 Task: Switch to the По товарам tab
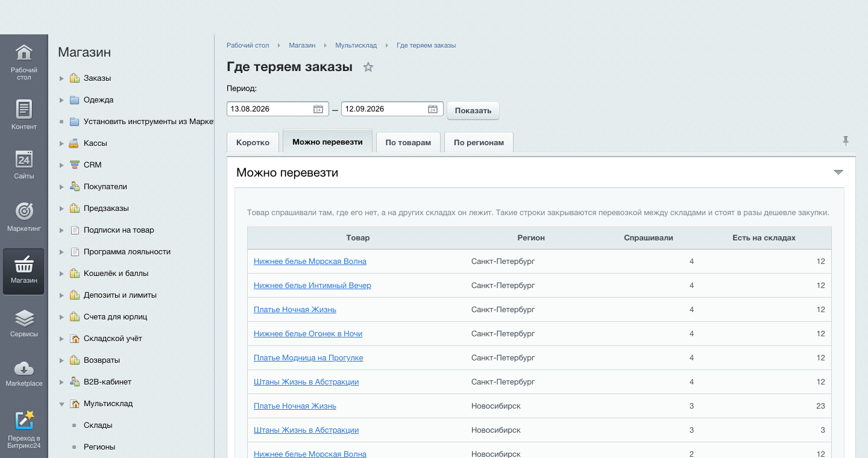click(408, 143)
